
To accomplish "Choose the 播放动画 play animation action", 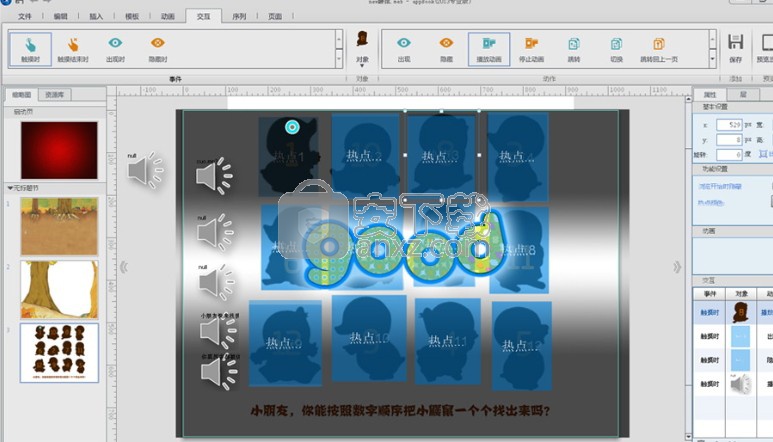I will click(489, 49).
